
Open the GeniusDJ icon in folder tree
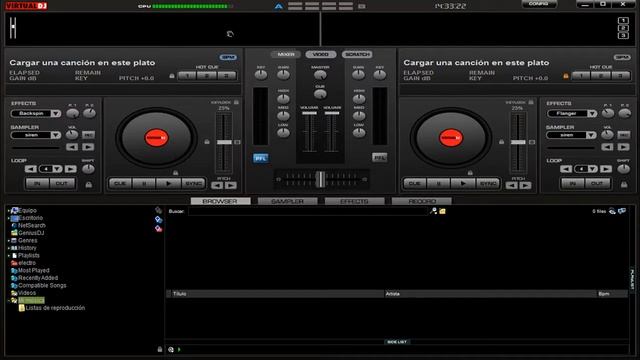(14, 233)
